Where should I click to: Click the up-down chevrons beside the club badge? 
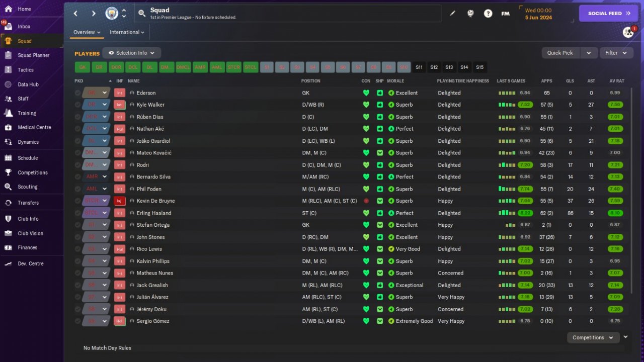coord(124,14)
